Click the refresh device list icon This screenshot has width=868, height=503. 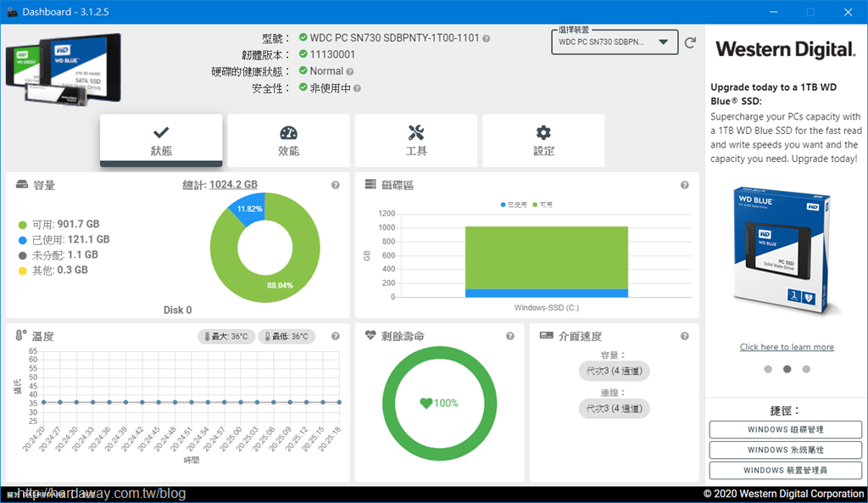[690, 42]
